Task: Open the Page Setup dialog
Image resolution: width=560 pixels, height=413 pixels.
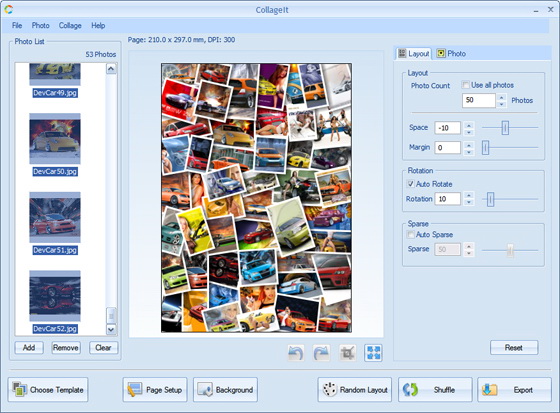Action: (155, 390)
